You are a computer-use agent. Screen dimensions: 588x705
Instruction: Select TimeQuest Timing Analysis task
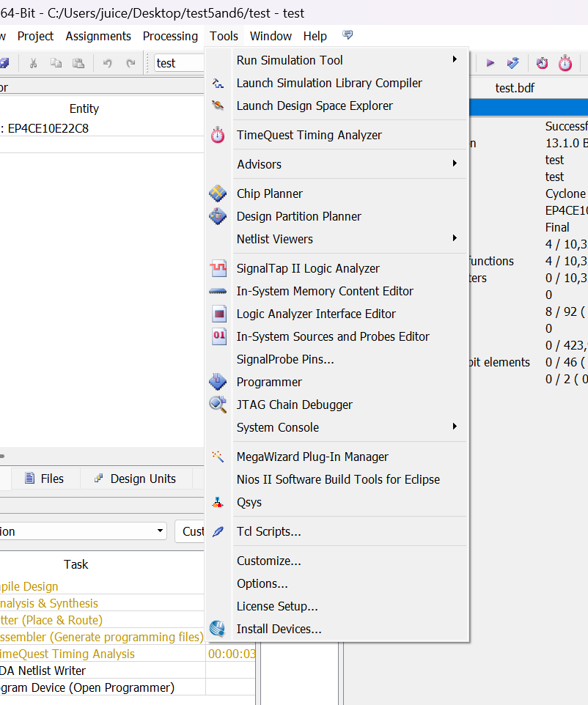[x=67, y=654]
